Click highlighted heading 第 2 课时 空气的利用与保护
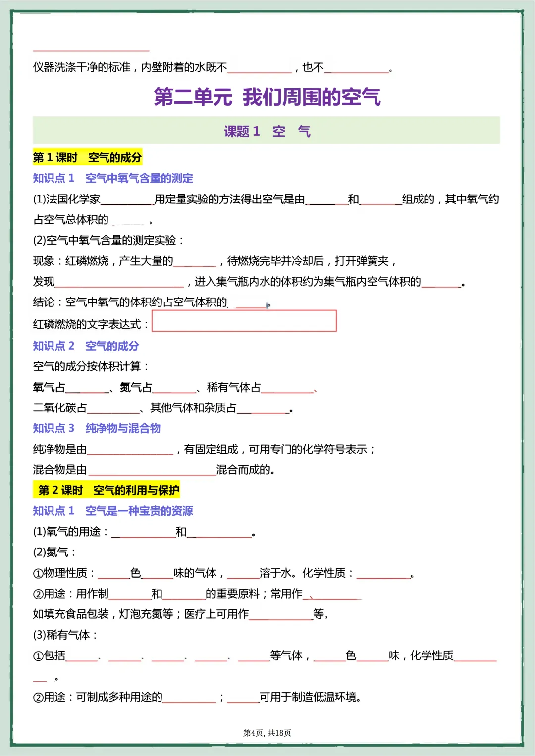The image size is (535, 756). pos(107,490)
